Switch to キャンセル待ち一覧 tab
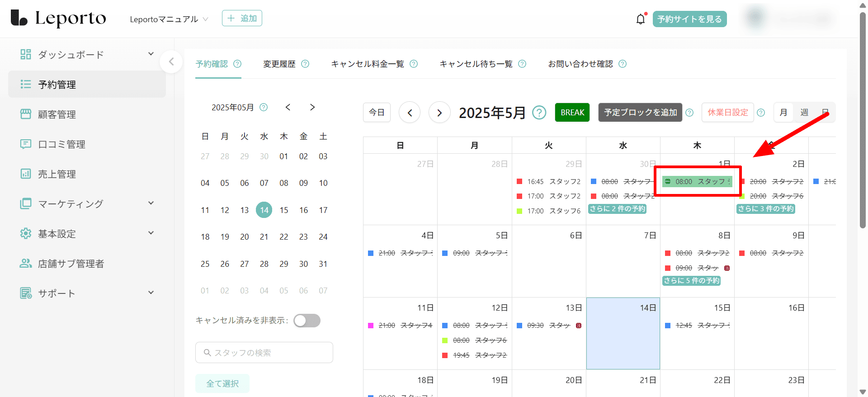Screen dimensions: 868x397 click(476, 64)
